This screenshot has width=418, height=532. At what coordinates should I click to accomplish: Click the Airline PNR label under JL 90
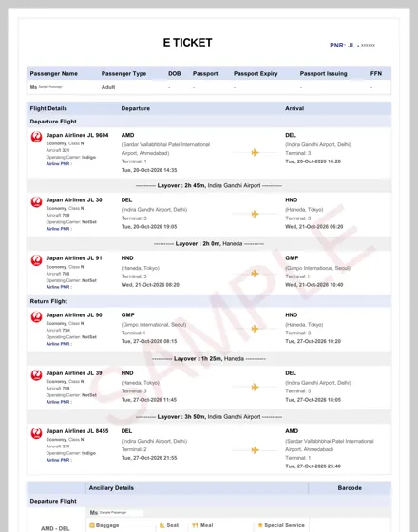click(59, 344)
